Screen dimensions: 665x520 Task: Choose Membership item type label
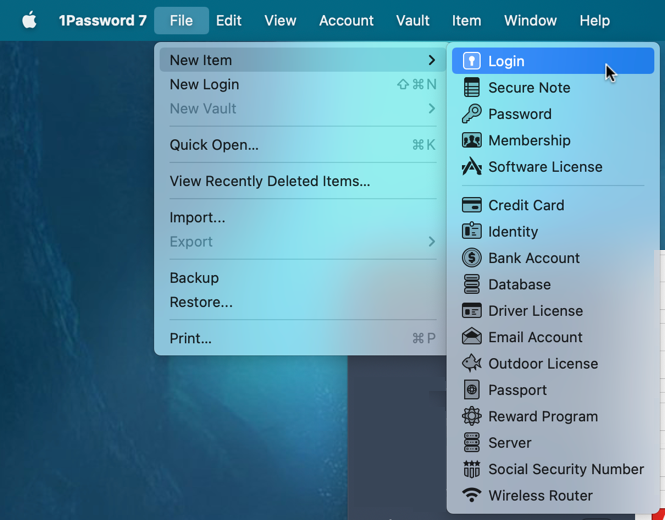click(529, 140)
